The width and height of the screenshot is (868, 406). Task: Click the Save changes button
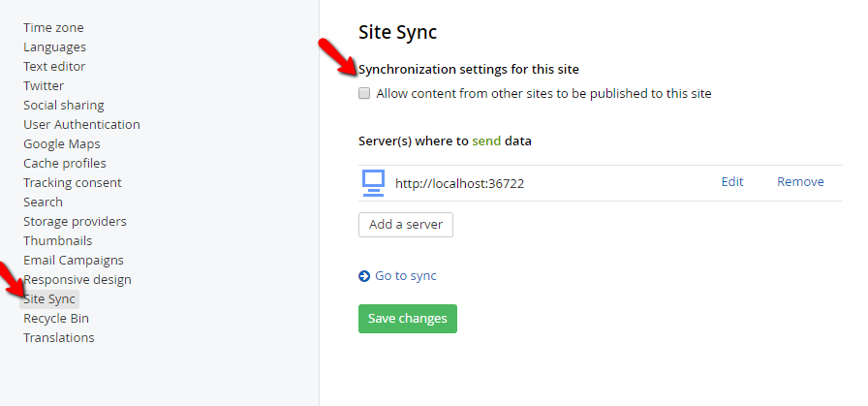tap(408, 319)
